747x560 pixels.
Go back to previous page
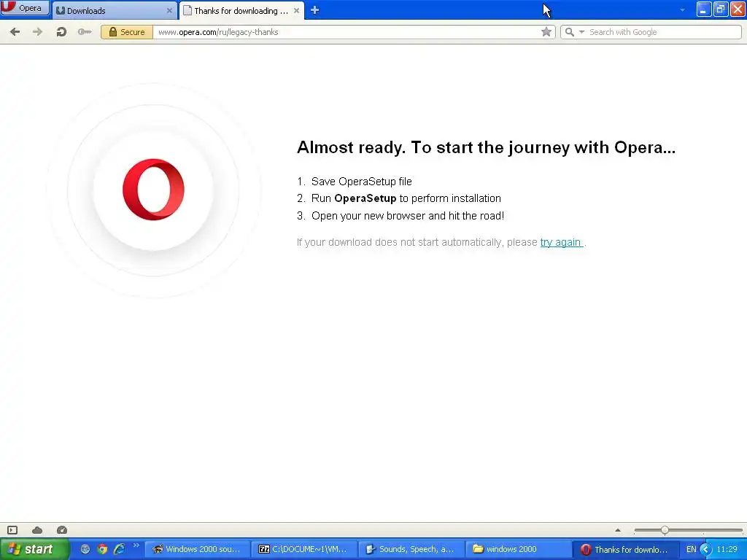(x=15, y=32)
